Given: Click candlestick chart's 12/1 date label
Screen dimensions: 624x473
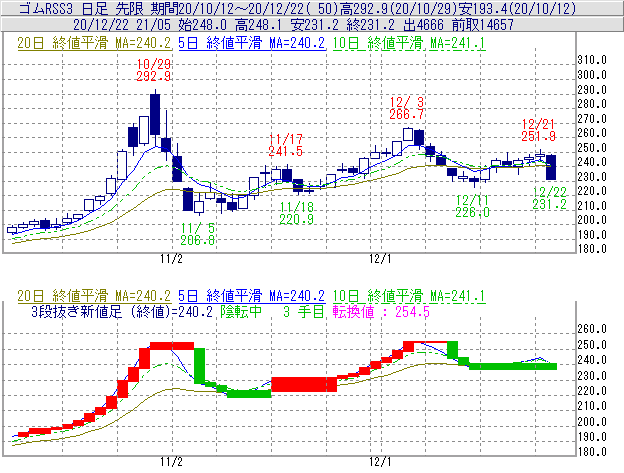Looking at the screenshot, I should click(380, 259).
